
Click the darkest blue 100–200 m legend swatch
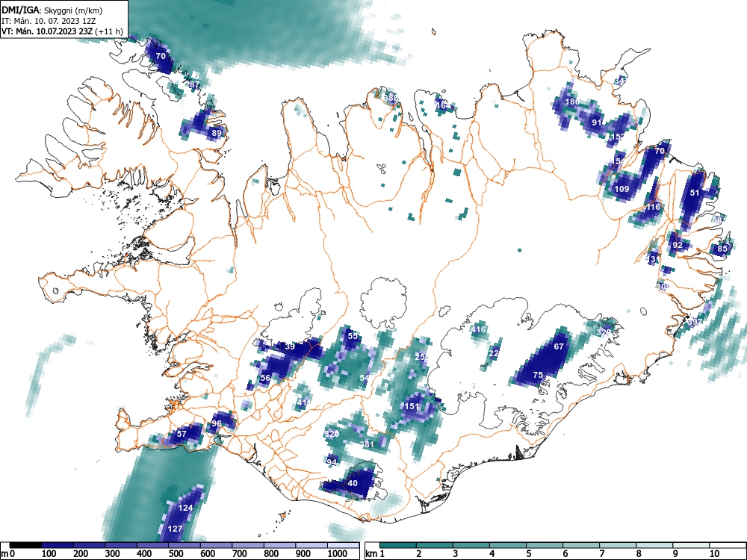(x=58, y=545)
